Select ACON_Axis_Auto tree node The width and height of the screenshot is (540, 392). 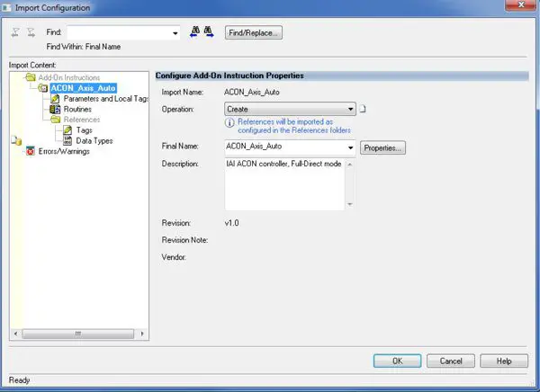click(x=83, y=88)
